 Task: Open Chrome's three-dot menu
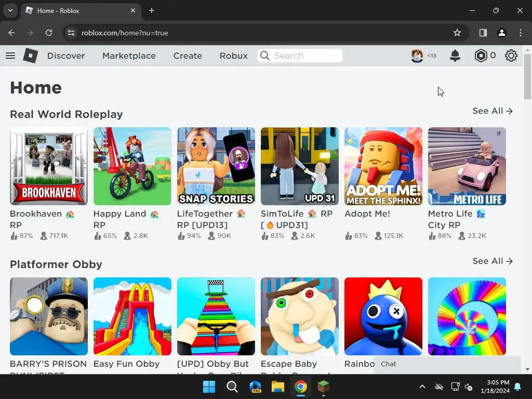pos(521,33)
